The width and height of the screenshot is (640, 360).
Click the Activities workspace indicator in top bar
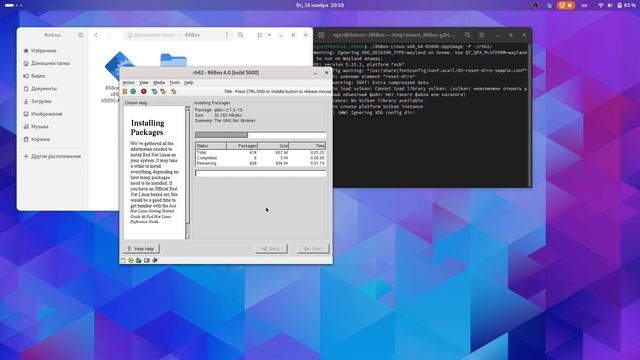tap(13, 5)
